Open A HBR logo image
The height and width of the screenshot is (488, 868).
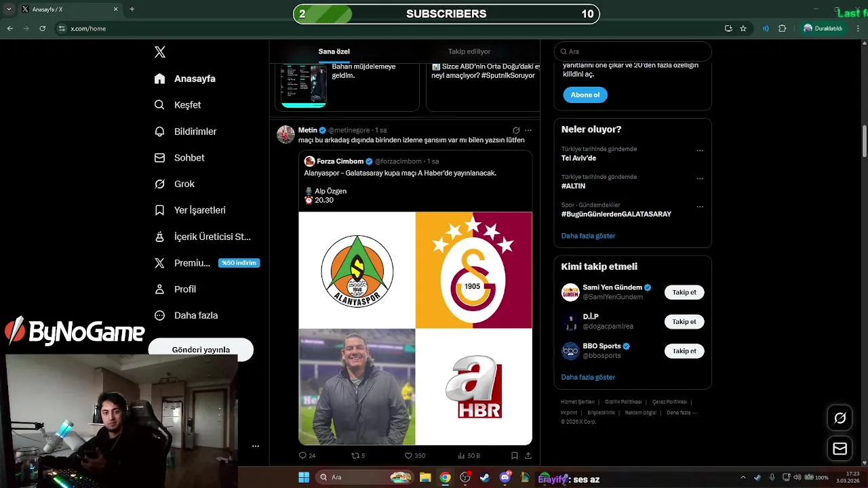click(474, 387)
